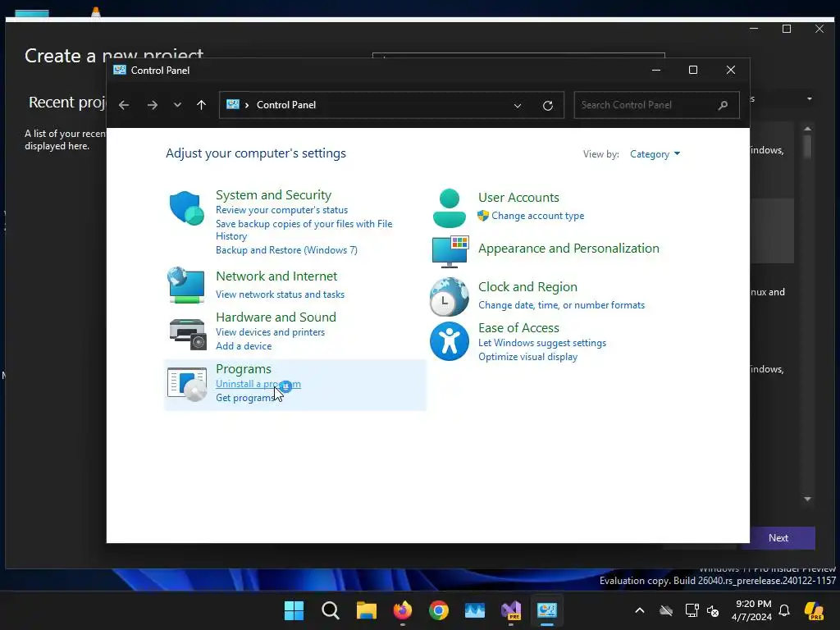Screen dimensions: 840x630
Task: Show hidden system tray icons
Action: [x=640, y=610]
